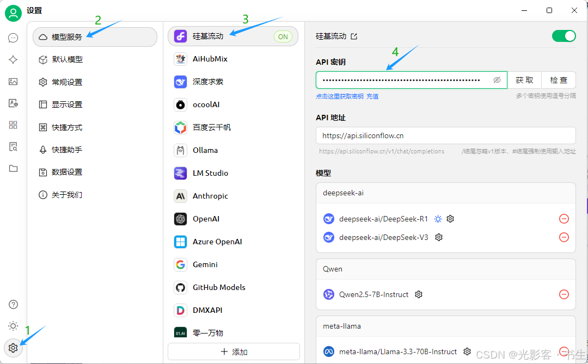588x364 pixels.
Task: Toggle the 硅基流动 provider enable switch
Action: [x=563, y=36]
